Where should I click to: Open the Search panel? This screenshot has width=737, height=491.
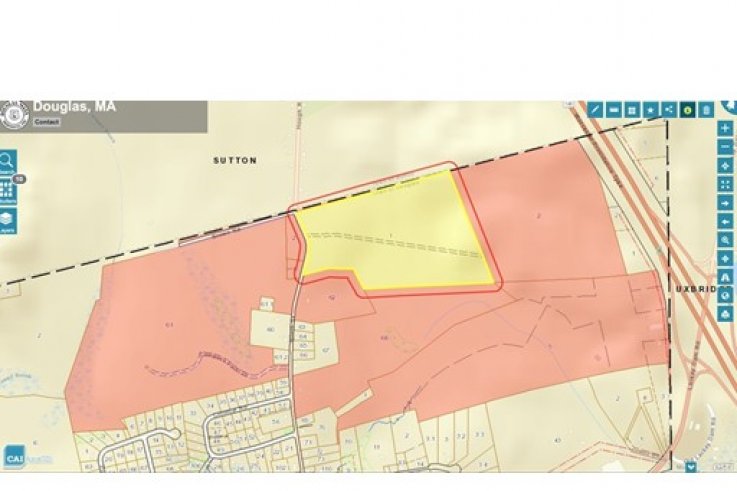coord(7,161)
